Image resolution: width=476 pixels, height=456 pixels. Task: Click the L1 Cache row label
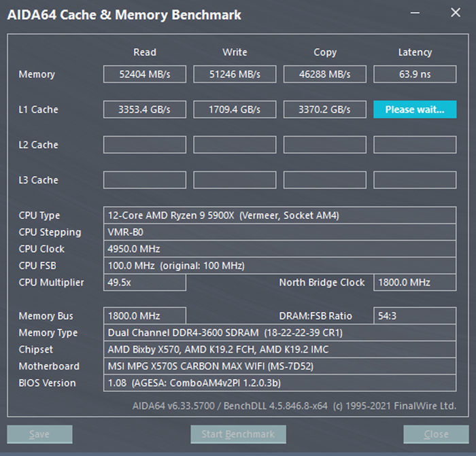pos(38,109)
